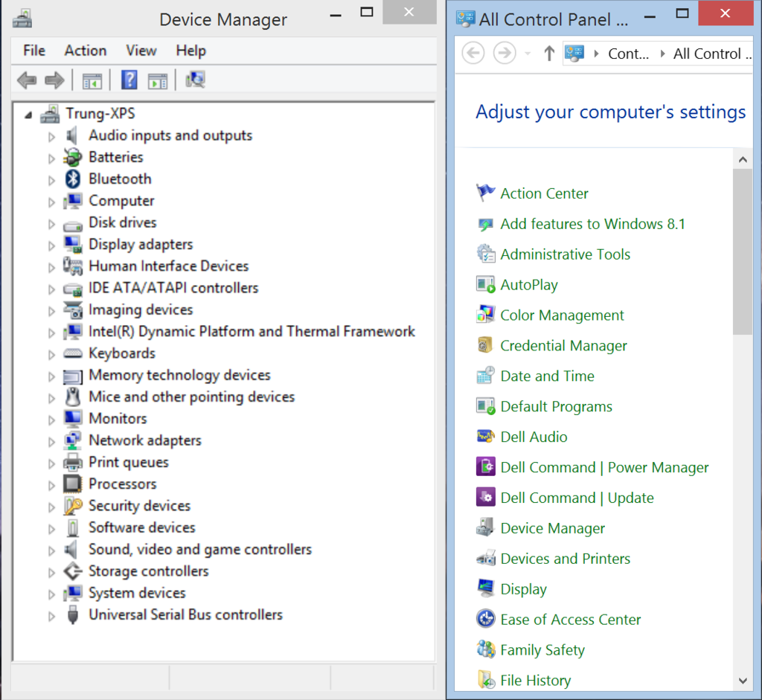Select the Computer tree item

coord(121,200)
